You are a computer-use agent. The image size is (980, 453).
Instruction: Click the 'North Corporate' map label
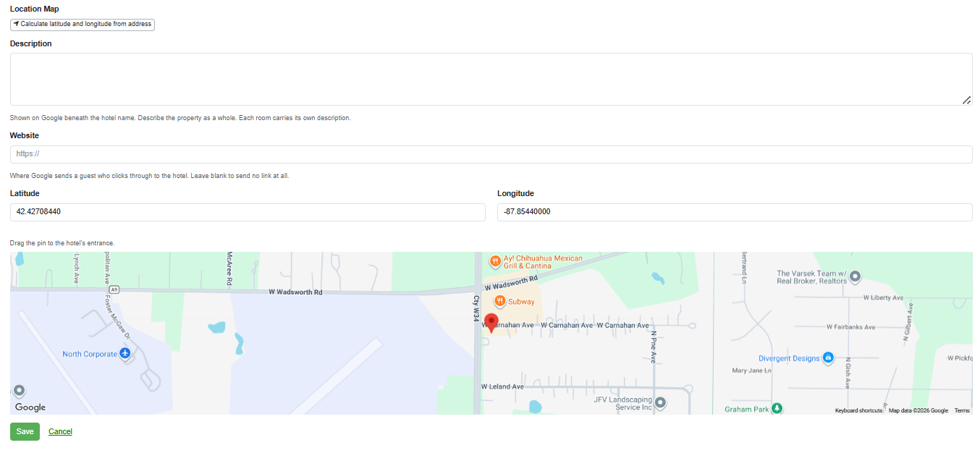90,354
